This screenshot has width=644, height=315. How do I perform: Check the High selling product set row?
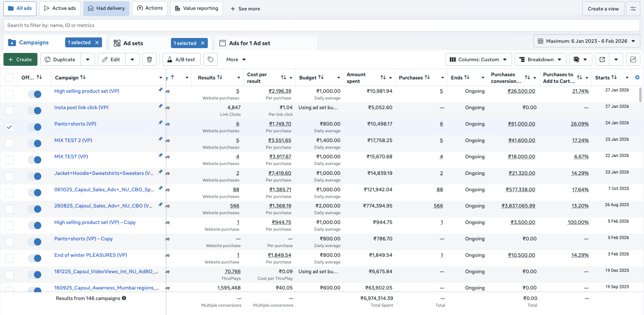point(9,94)
